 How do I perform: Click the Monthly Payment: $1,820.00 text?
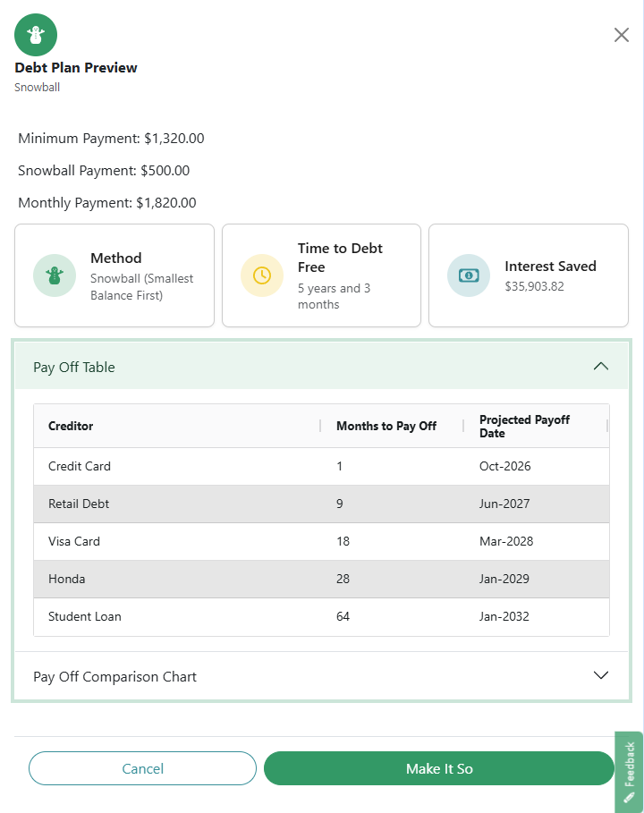107,203
